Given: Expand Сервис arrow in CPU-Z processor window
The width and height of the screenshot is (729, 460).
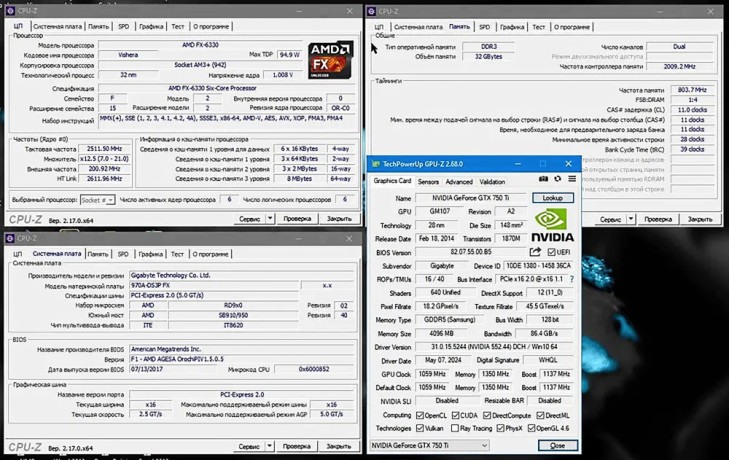Looking at the screenshot, I should [x=270, y=219].
